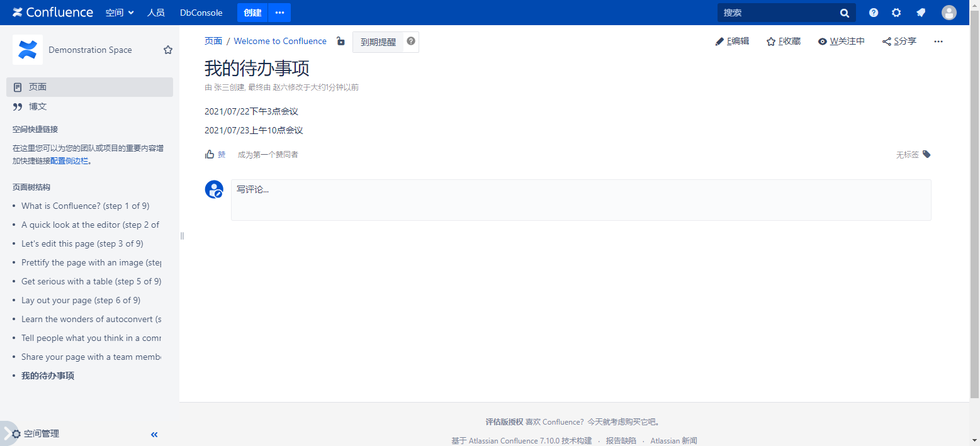The height and width of the screenshot is (446, 980).
Task: Open the 空间 dropdown menu
Action: click(x=120, y=13)
